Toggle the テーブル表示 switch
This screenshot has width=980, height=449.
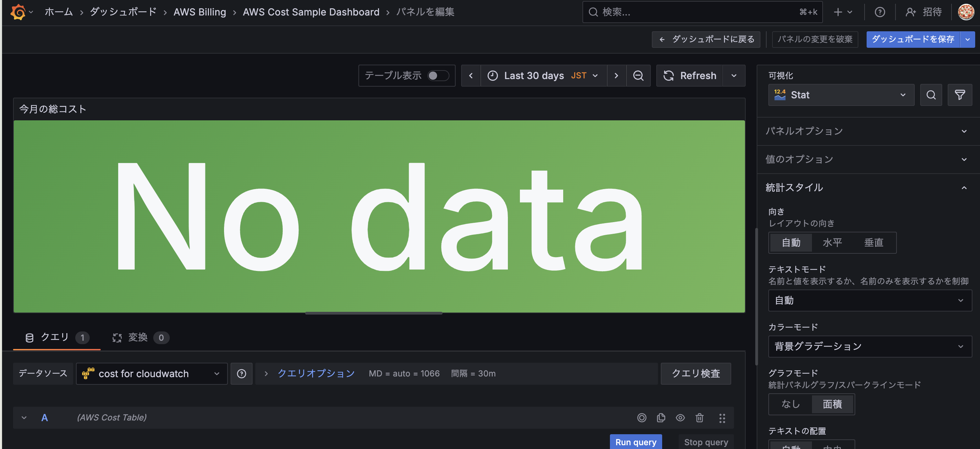tap(438, 76)
